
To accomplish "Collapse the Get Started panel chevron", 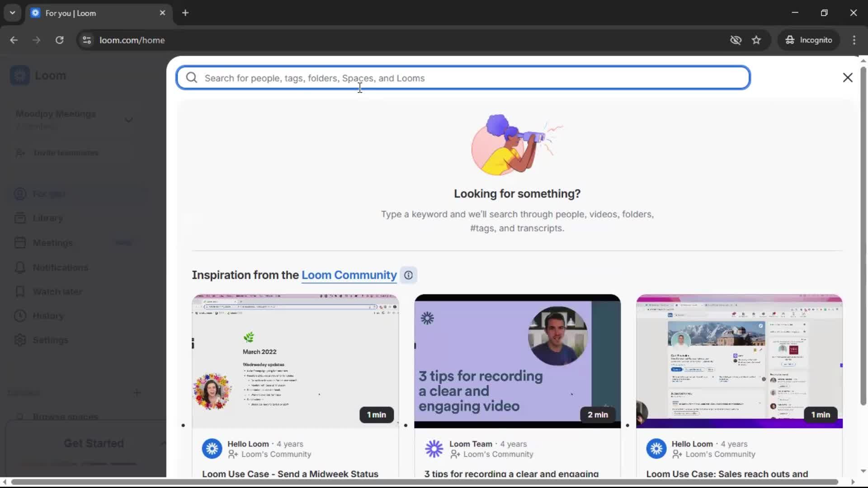I will click(x=164, y=444).
